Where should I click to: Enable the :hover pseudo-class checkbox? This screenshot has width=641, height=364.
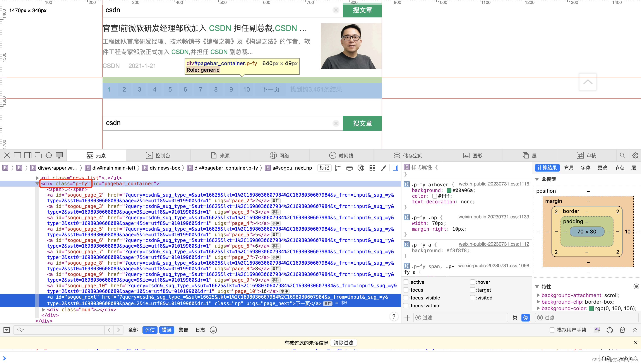tap(472, 282)
